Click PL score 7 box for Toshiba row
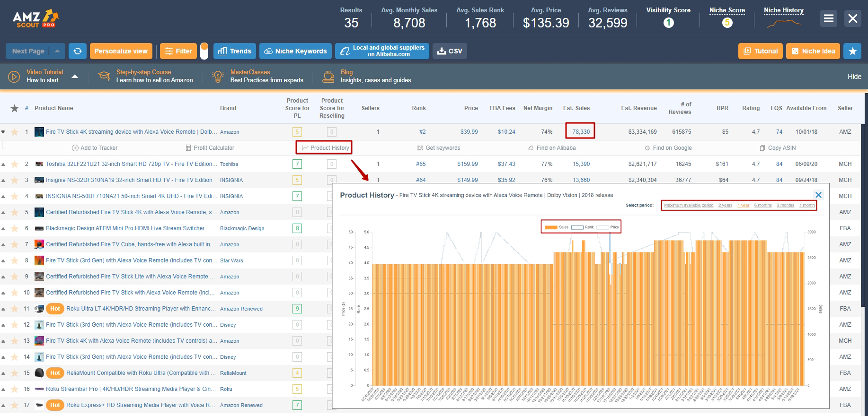 click(x=297, y=164)
